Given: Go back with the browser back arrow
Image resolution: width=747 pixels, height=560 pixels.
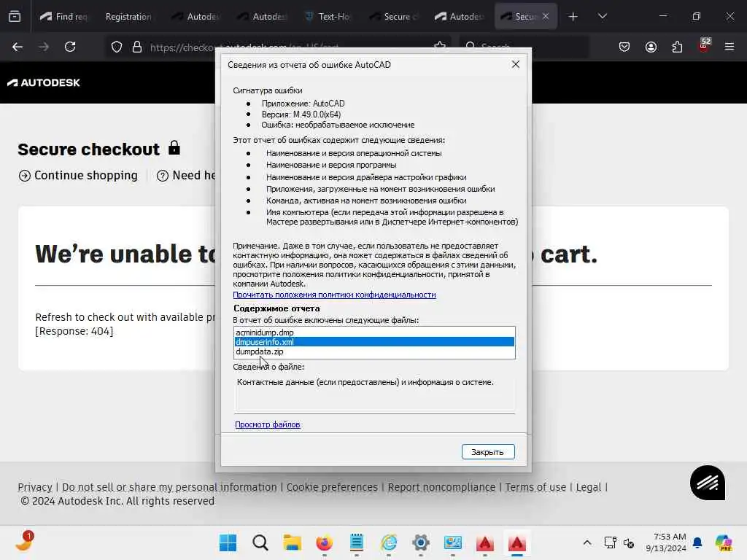Looking at the screenshot, I should click(x=18, y=47).
